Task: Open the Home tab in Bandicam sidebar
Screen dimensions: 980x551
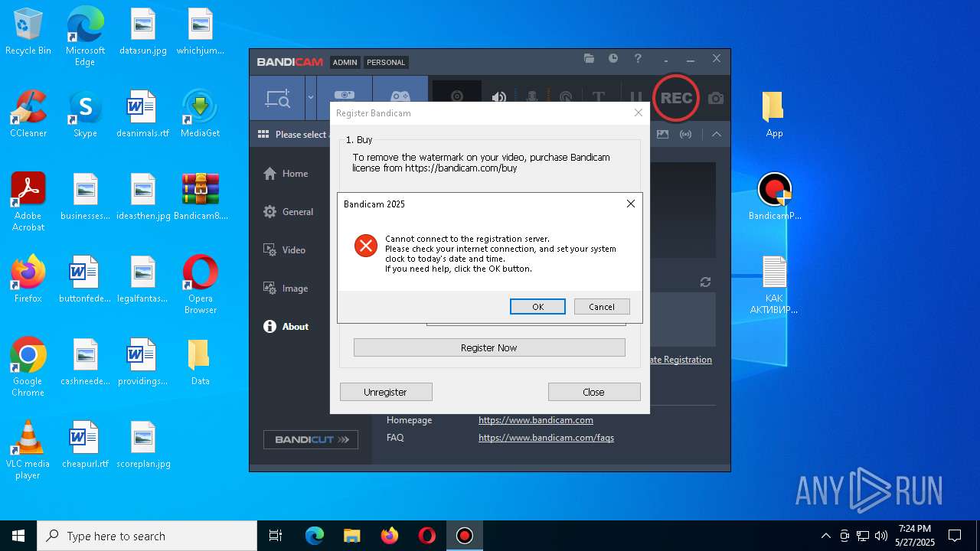Action: [286, 174]
